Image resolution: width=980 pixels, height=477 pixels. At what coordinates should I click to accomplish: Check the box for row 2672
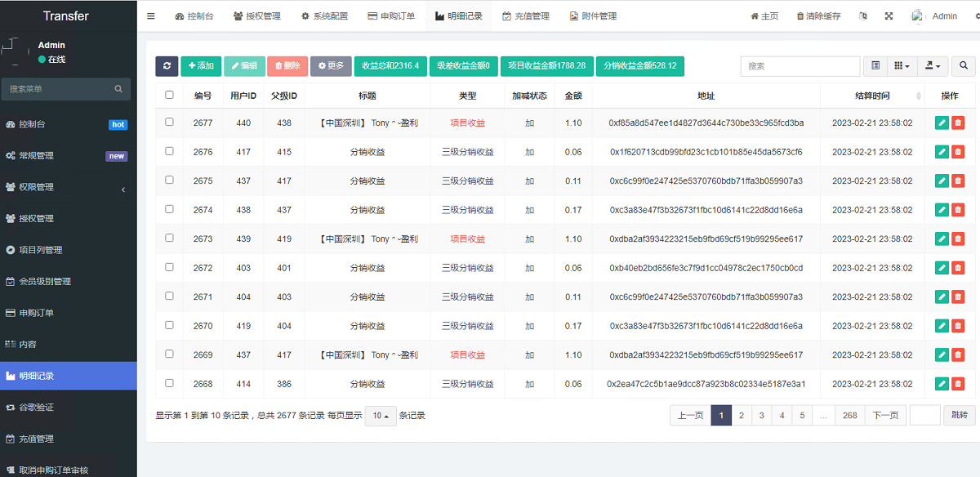coord(170,267)
